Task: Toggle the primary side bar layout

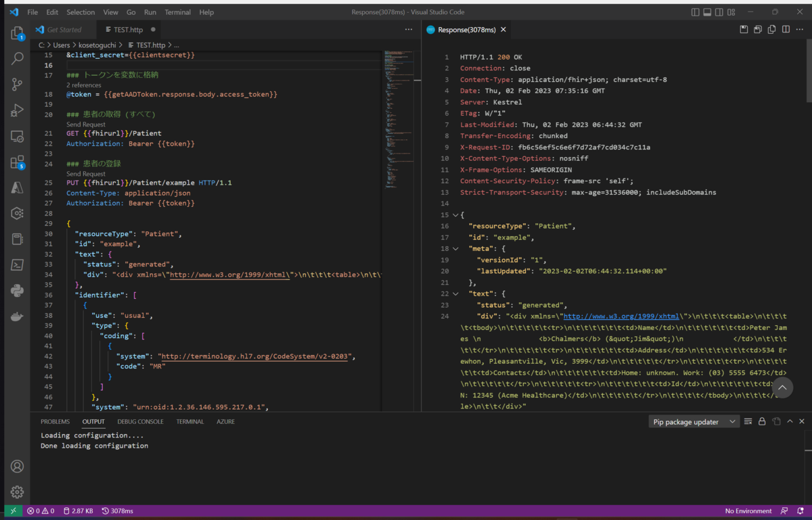Action: click(x=695, y=12)
